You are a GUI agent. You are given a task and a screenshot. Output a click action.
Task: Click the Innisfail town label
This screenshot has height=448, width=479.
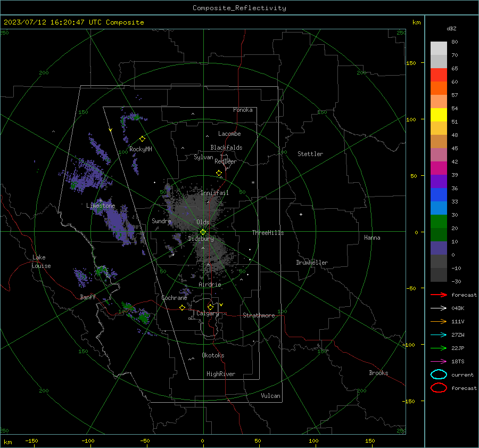coord(214,193)
